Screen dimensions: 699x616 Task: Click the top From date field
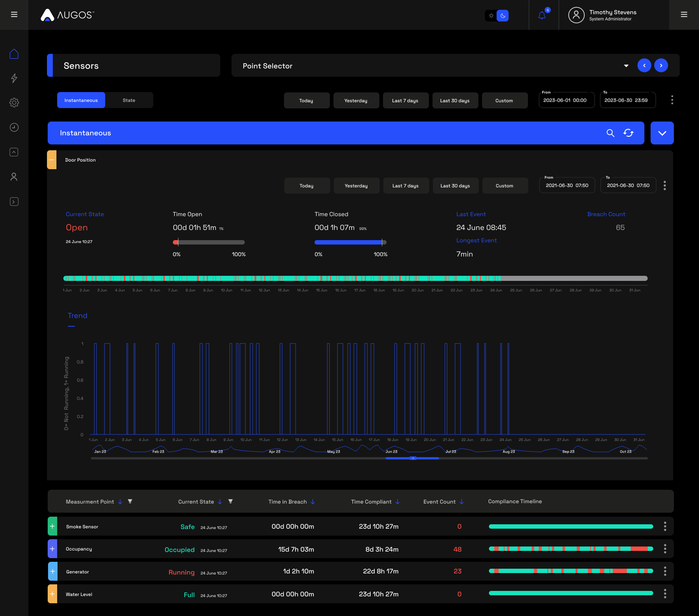point(566,100)
